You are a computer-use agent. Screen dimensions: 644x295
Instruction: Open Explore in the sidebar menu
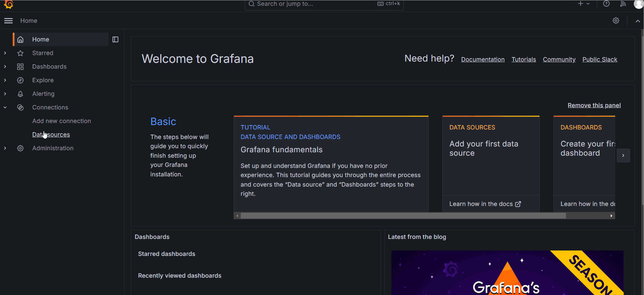point(43,80)
